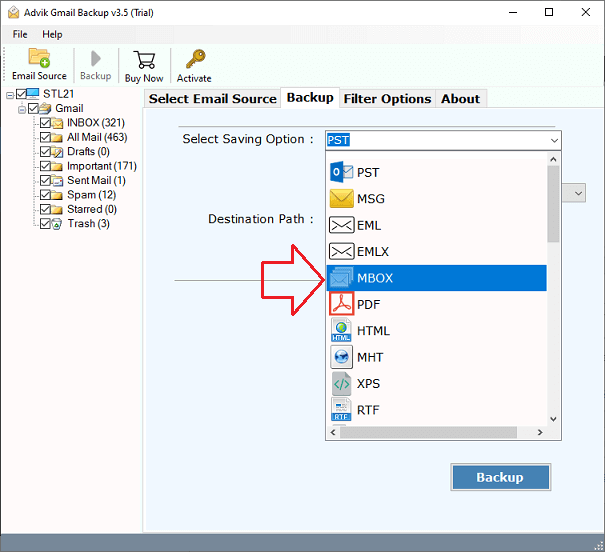Choose PDF from the saving options
Image resolution: width=605 pixels, height=552 pixels.
[436, 304]
